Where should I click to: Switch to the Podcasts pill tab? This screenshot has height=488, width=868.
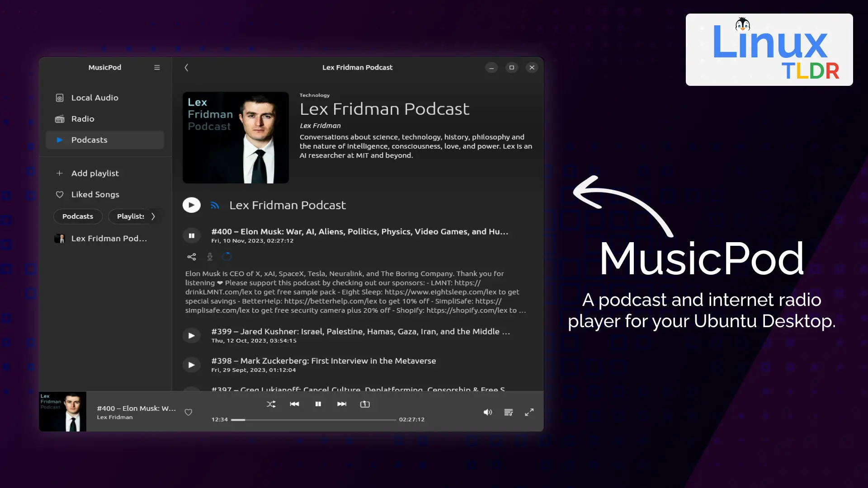point(77,216)
